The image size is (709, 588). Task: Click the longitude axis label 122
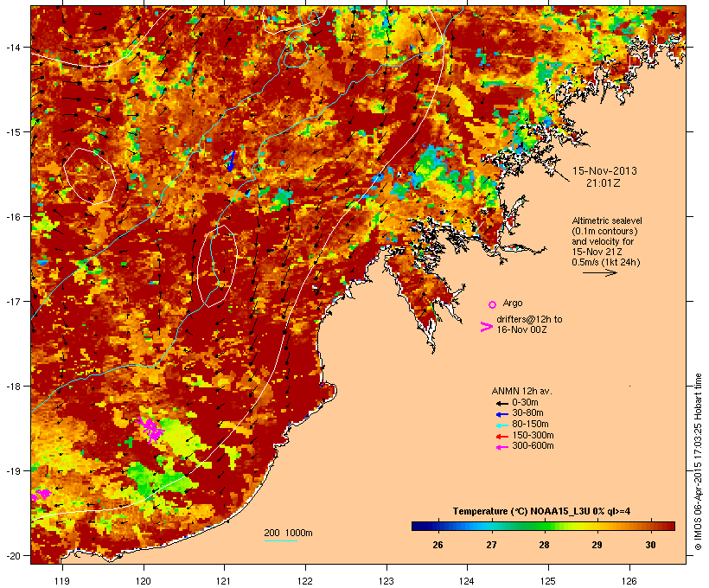point(305,581)
